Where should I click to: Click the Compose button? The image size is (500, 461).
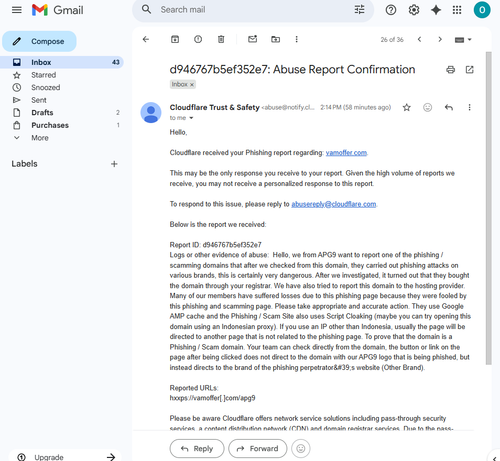point(39,41)
